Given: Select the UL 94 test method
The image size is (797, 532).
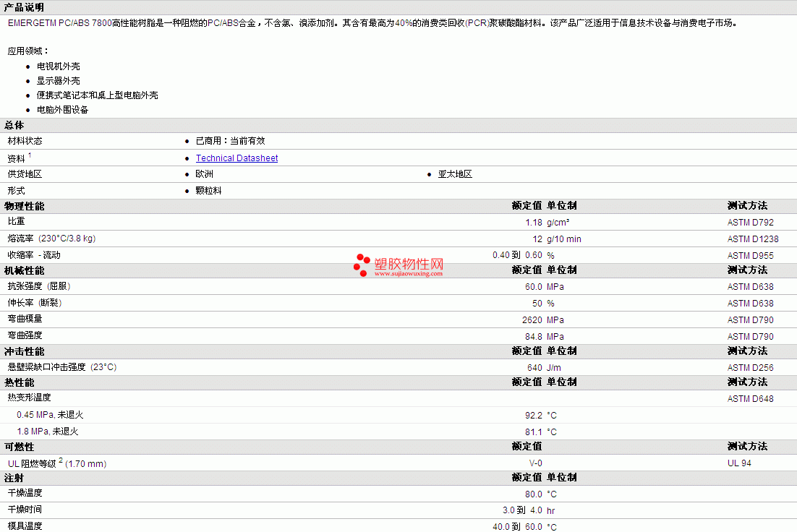Looking at the screenshot, I should (x=739, y=463).
